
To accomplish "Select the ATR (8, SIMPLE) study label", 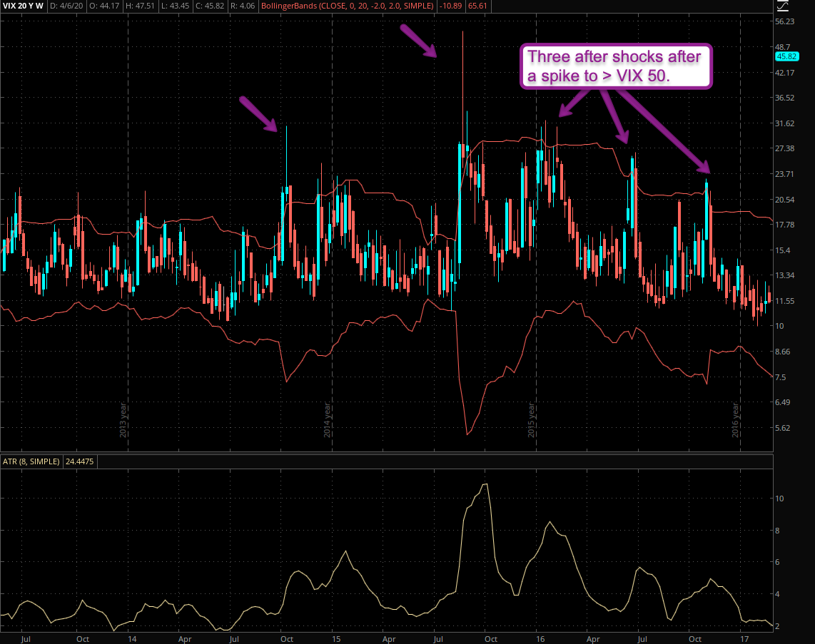I will (31, 461).
